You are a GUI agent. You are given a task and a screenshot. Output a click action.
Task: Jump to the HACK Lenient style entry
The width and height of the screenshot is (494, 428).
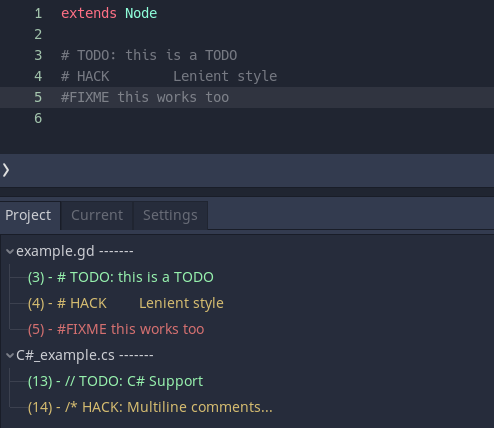(126, 303)
